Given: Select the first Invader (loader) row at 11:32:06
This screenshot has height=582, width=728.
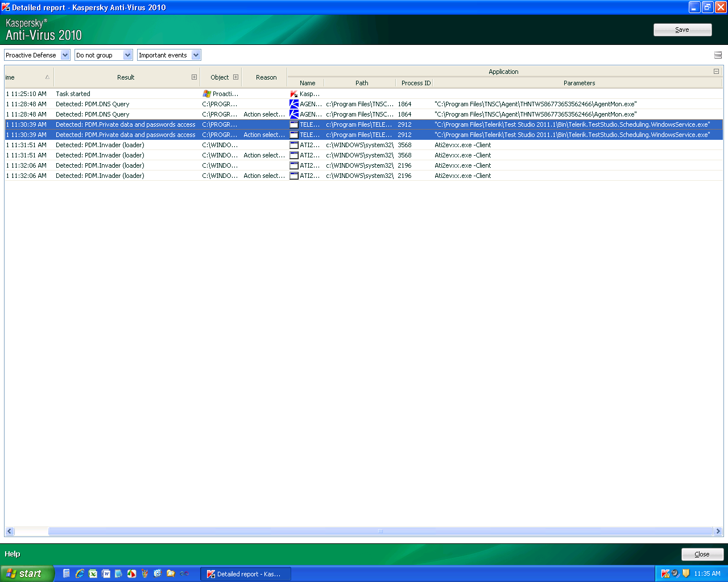Looking at the screenshot, I should (364, 165).
